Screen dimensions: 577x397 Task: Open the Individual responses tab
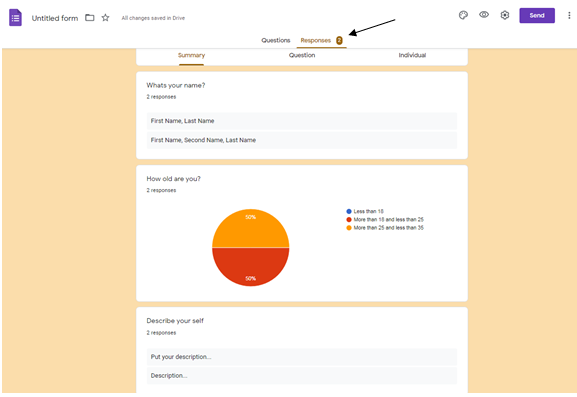point(412,55)
